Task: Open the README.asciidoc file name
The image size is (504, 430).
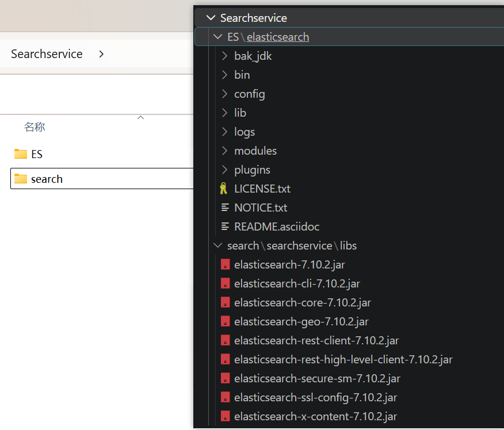Action: click(277, 226)
